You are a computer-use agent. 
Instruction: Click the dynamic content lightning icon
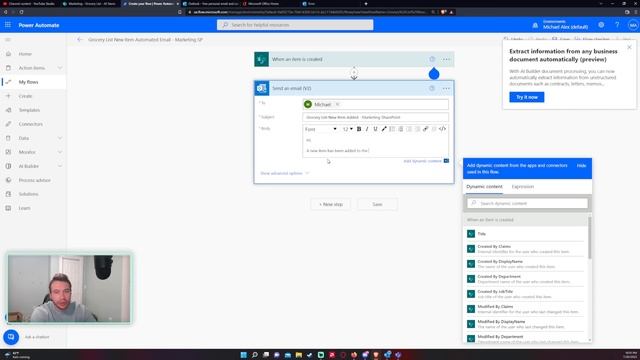pyautogui.click(x=446, y=161)
